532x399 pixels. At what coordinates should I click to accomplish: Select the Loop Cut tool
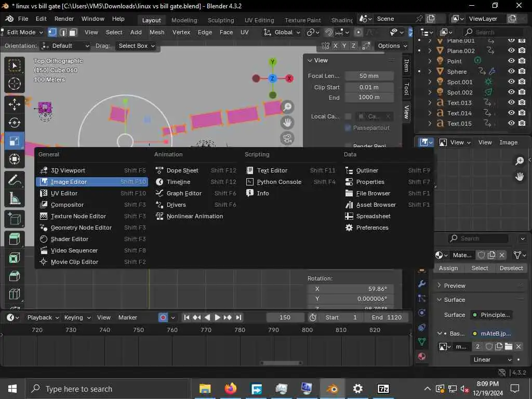14,294
